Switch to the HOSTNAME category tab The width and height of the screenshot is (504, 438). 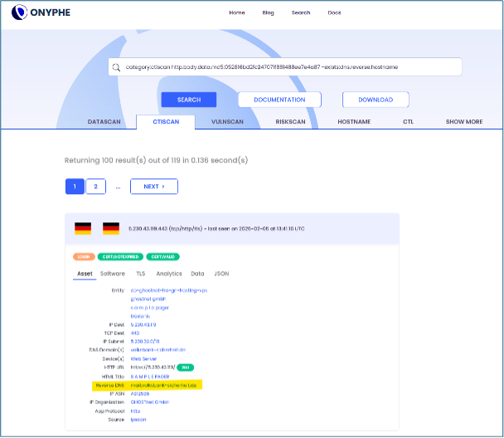coord(354,122)
